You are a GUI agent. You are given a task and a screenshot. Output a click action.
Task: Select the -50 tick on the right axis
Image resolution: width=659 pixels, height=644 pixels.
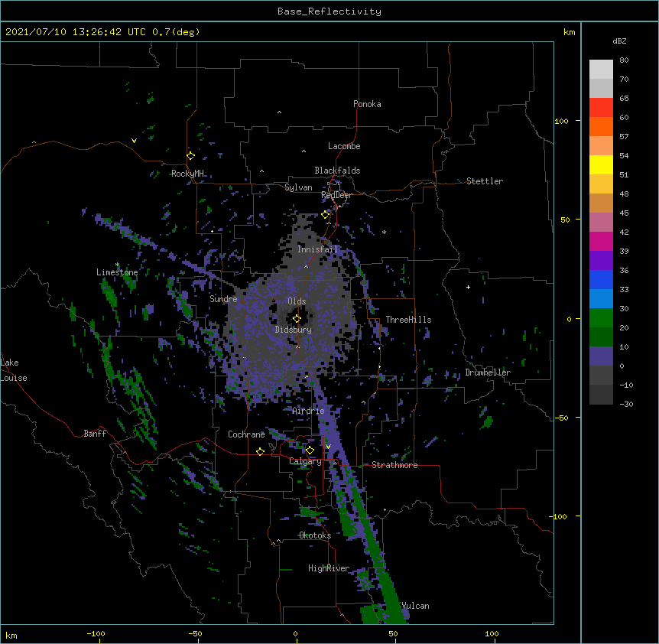(x=561, y=418)
